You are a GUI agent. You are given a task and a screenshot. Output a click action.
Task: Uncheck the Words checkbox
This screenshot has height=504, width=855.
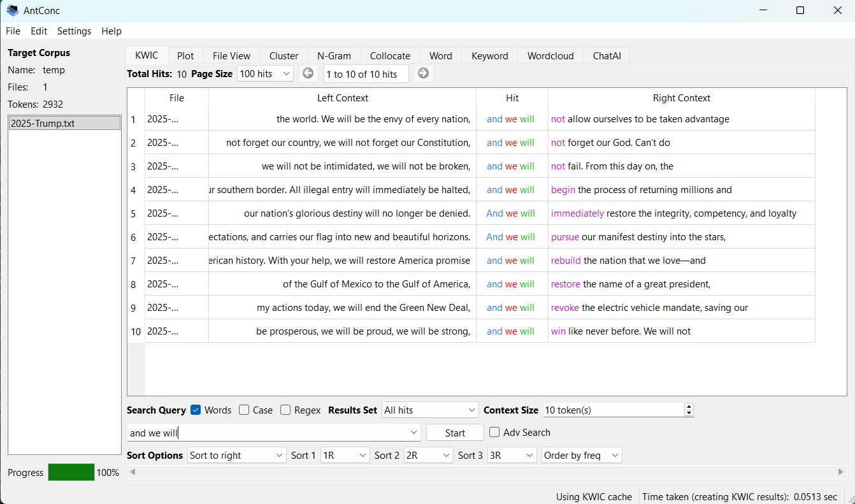pyautogui.click(x=196, y=410)
